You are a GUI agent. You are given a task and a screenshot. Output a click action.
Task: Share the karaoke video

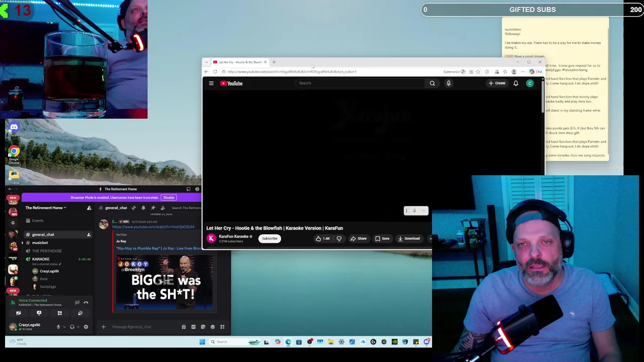tap(359, 239)
